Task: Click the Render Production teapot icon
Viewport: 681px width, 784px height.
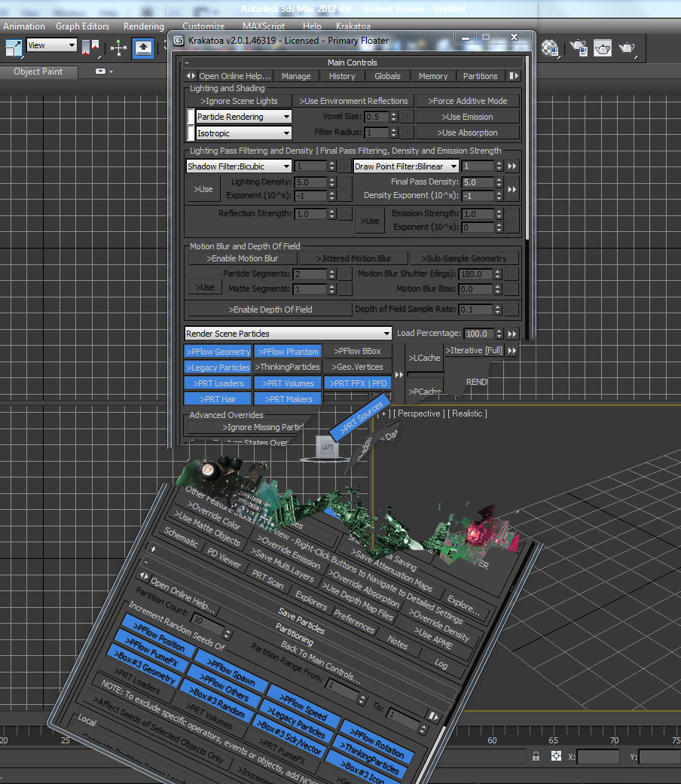Action: pyautogui.click(x=627, y=48)
